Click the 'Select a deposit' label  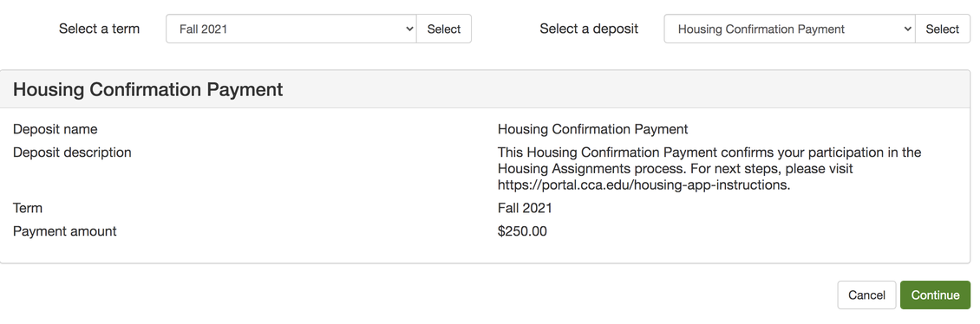coord(589,29)
